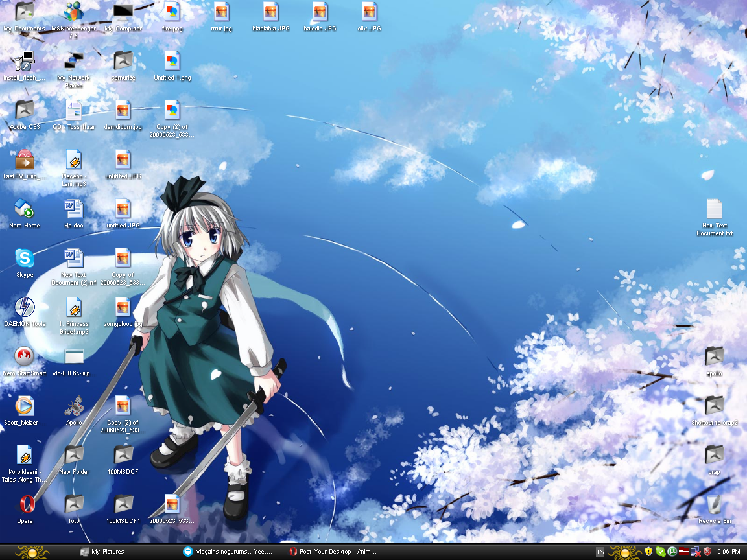The height and width of the screenshot is (560, 747).
Task: Open My Network Places icon
Action: click(74, 69)
